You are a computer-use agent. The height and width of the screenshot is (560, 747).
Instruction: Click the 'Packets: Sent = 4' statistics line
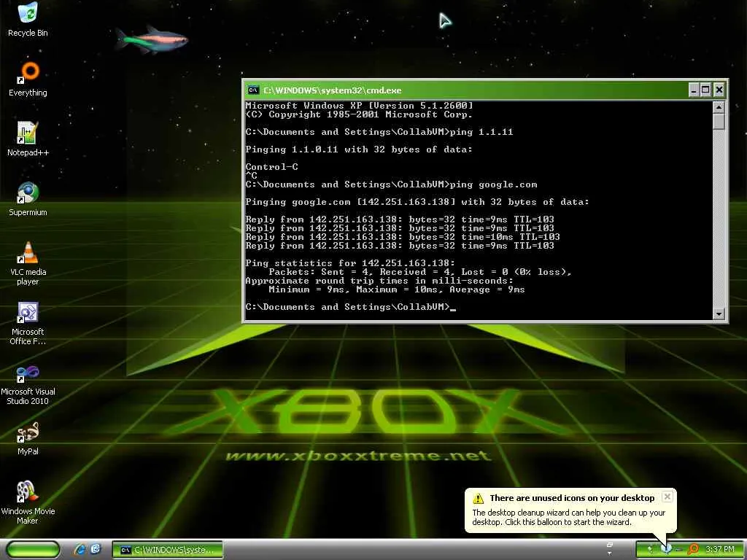[420, 272]
